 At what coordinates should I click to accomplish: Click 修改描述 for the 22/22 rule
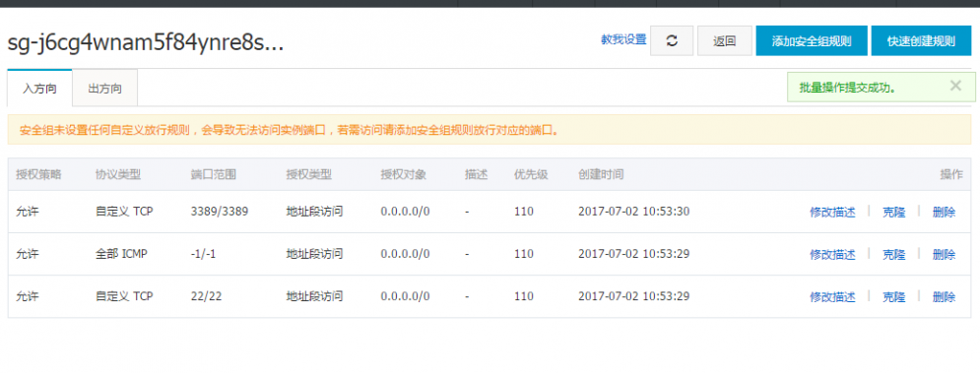[x=832, y=297]
